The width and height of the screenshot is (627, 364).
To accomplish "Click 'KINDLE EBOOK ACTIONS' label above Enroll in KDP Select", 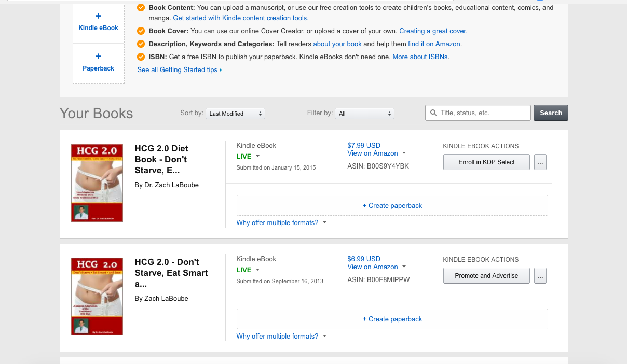I will point(481,146).
